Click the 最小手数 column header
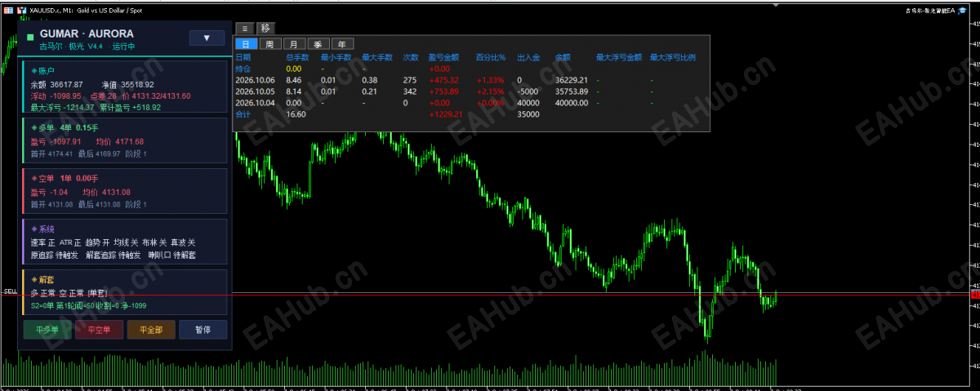This screenshot has height=391, width=980. click(x=336, y=58)
